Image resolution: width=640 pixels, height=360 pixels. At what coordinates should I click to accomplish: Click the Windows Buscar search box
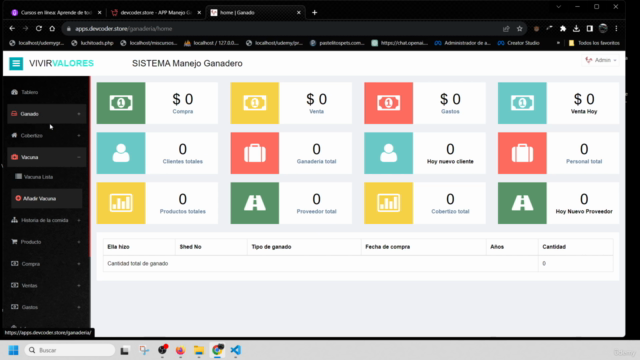click(70, 350)
